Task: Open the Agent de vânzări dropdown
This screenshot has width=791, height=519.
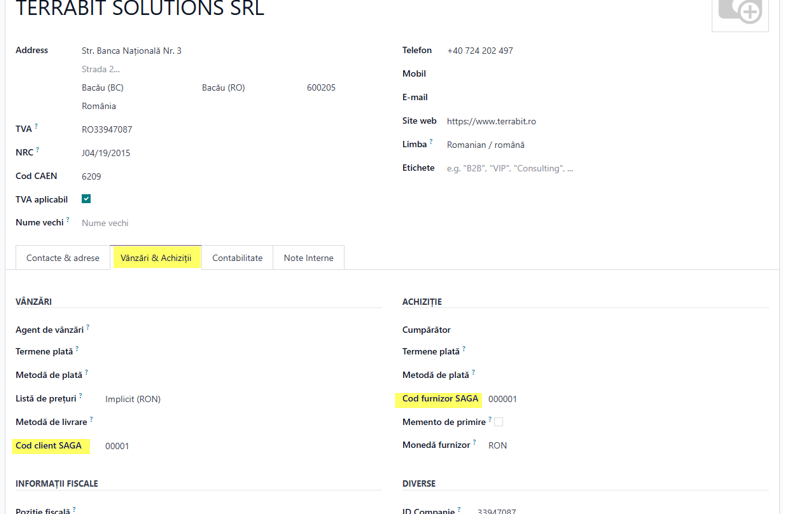Action: 242,330
